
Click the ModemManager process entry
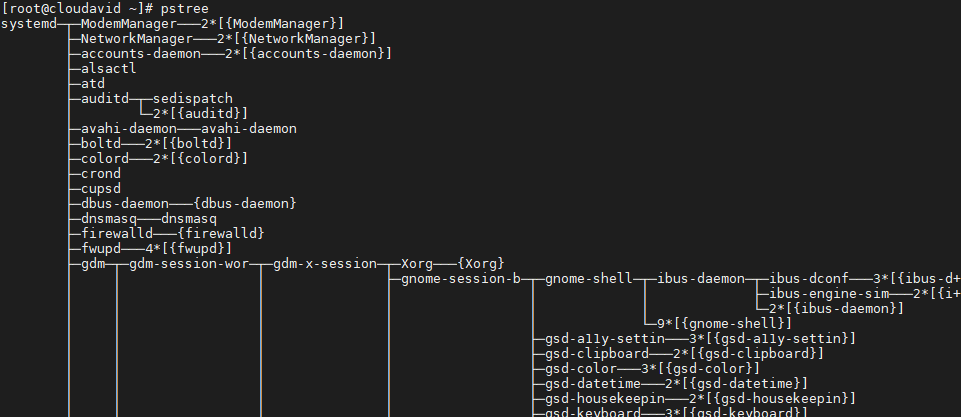coord(129,24)
